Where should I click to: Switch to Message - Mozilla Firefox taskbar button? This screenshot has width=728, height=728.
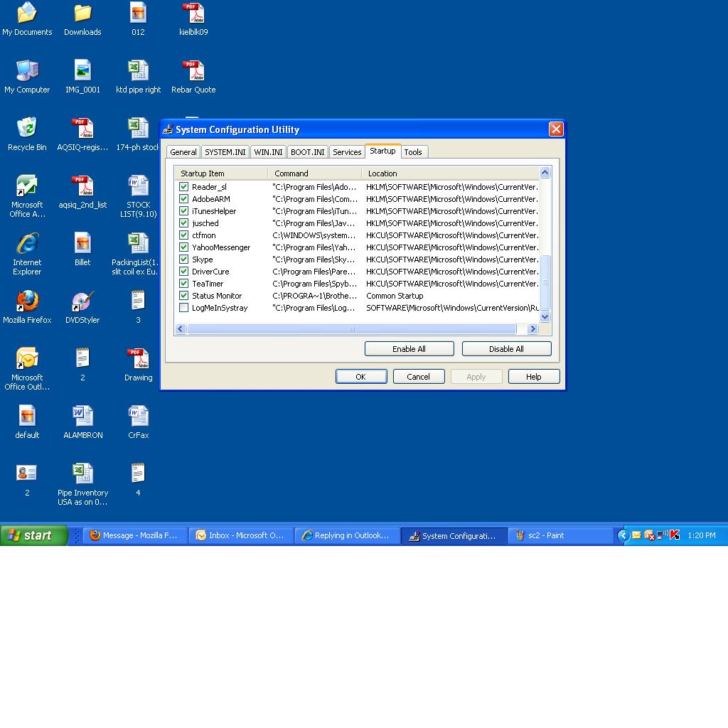pyautogui.click(x=135, y=535)
